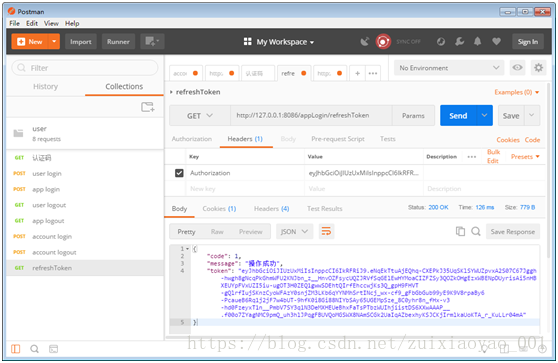The height and width of the screenshot is (363, 558).
Task: Expand the refreshToken request title arrow
Action: (x=171, y=92)
